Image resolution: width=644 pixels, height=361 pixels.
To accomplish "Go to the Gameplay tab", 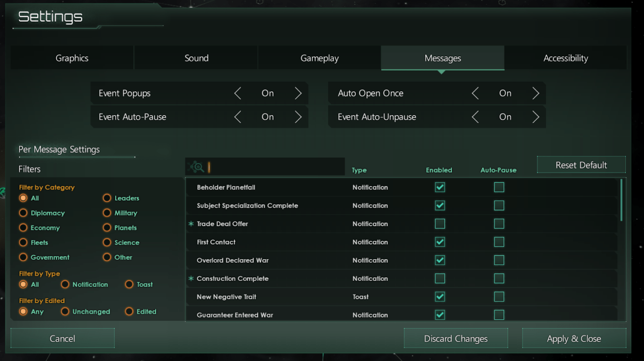I will pyautogui.click(x=320, y=58).
